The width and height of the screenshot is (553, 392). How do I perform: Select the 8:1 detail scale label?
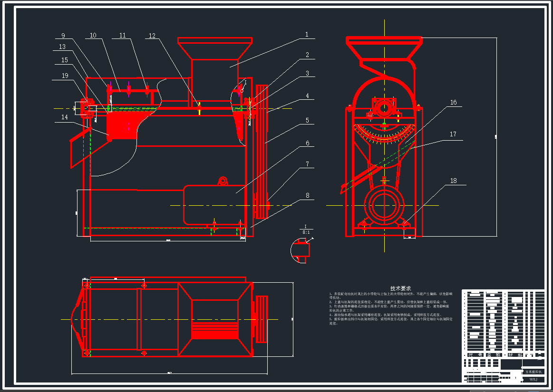point(306,232)
